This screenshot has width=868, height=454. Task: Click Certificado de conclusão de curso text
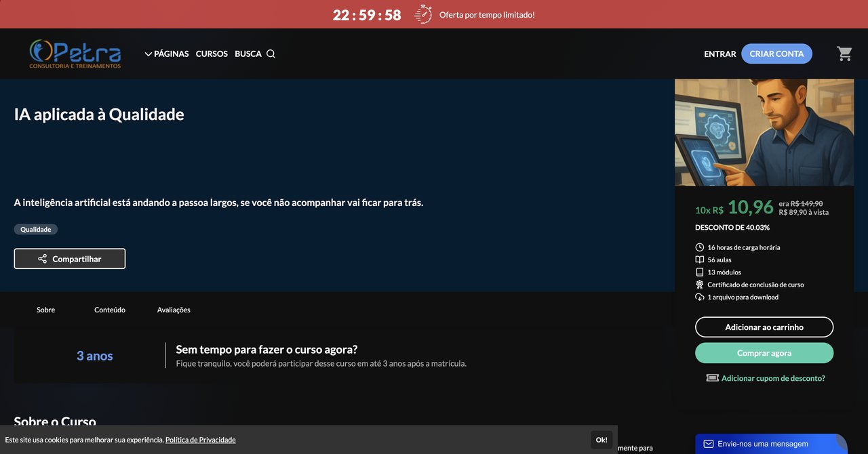pyautogui.click(x=755, y=285)
